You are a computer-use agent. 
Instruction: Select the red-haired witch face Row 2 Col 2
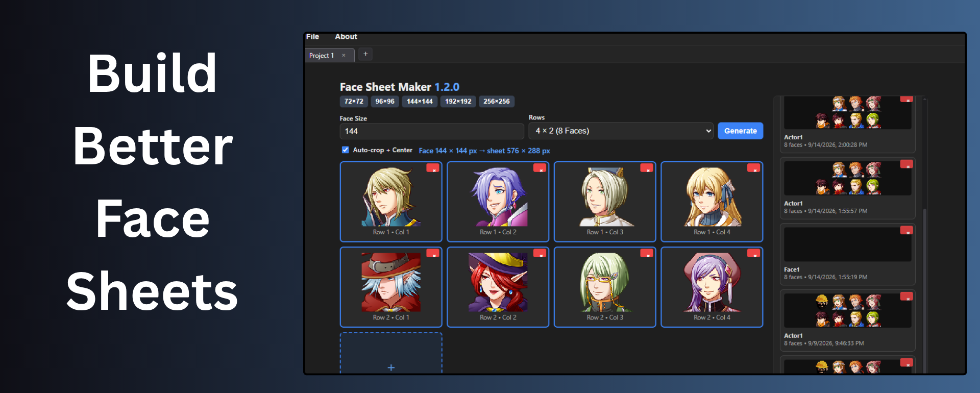coord(498,287)
